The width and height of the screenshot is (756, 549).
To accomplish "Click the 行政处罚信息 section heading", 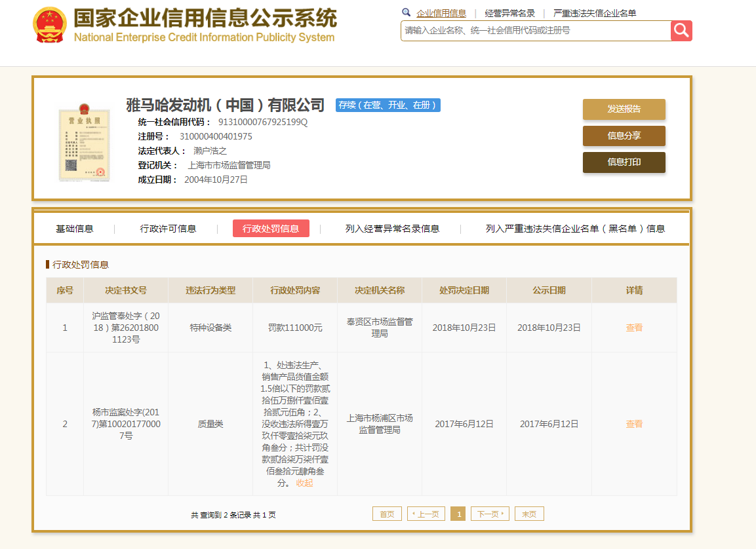I will (x=81, y=265).
